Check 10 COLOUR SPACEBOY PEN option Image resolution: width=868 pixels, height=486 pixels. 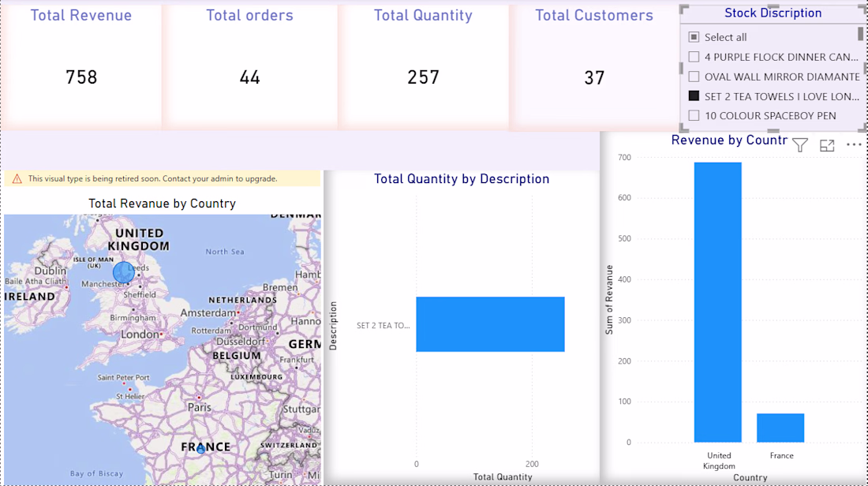694,116
